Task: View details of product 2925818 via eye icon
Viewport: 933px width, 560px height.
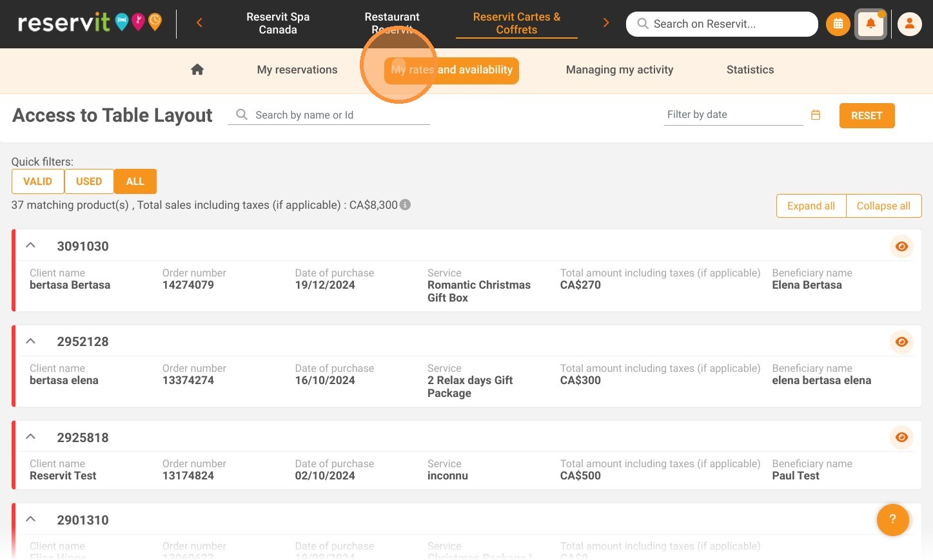Action: pos(901,437)
